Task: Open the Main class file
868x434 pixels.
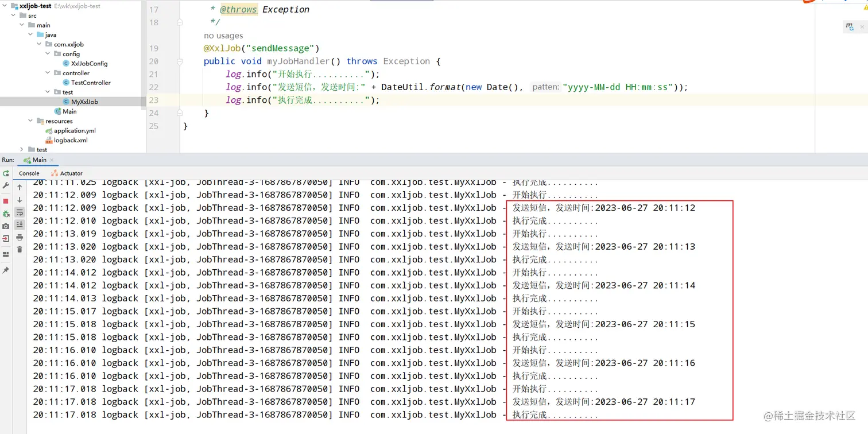Action: [65, 111]
